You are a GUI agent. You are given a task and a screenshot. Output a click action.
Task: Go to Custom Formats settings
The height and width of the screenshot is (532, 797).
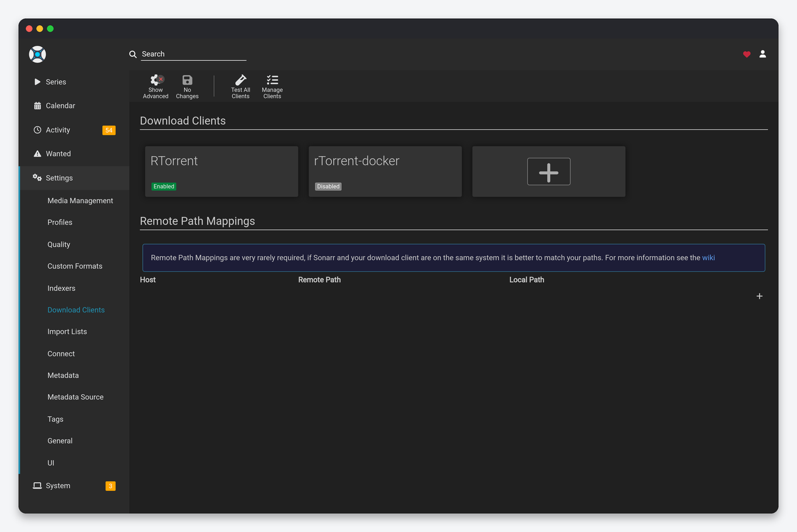click(x=75, y=266)
